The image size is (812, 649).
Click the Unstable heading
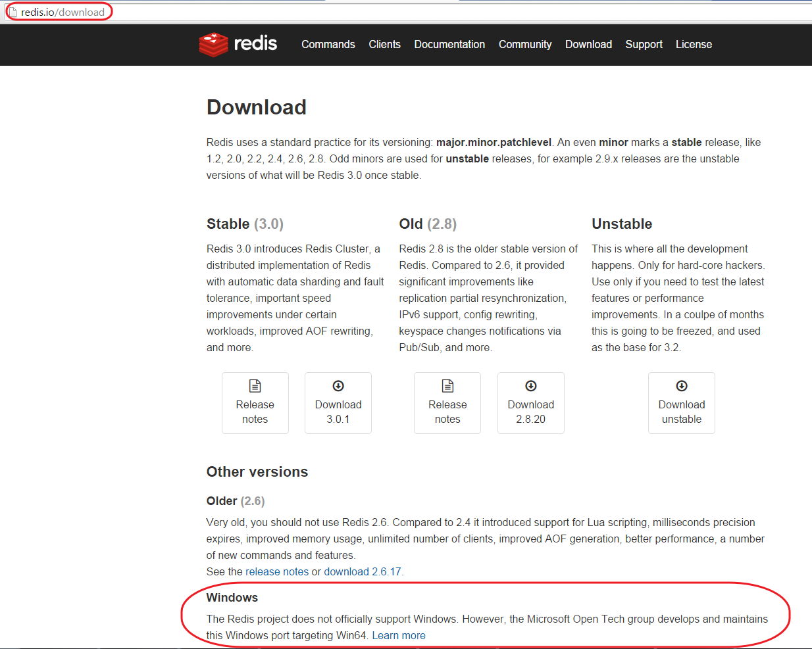pos(622,224)
